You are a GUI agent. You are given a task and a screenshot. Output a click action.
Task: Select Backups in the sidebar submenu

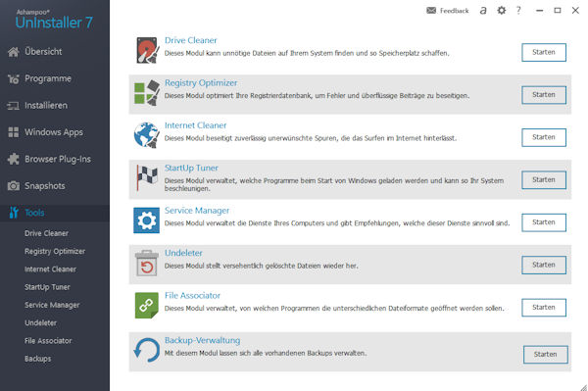pyautogui.click(x=38, y=359)
